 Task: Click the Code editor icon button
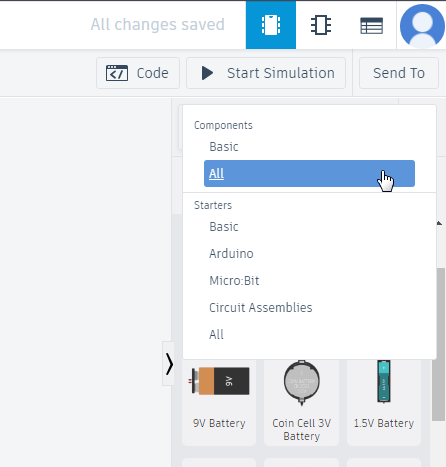coord(117,73)
